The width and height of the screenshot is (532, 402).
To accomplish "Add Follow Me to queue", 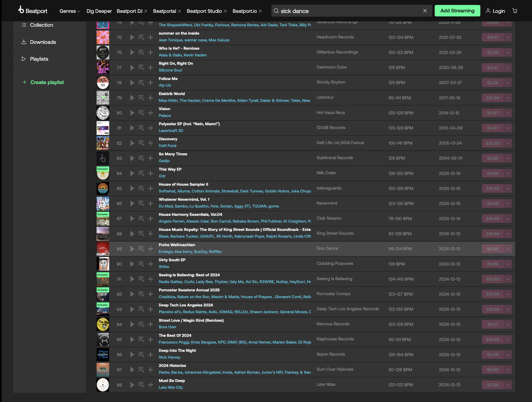I will [x=141, y=83].
